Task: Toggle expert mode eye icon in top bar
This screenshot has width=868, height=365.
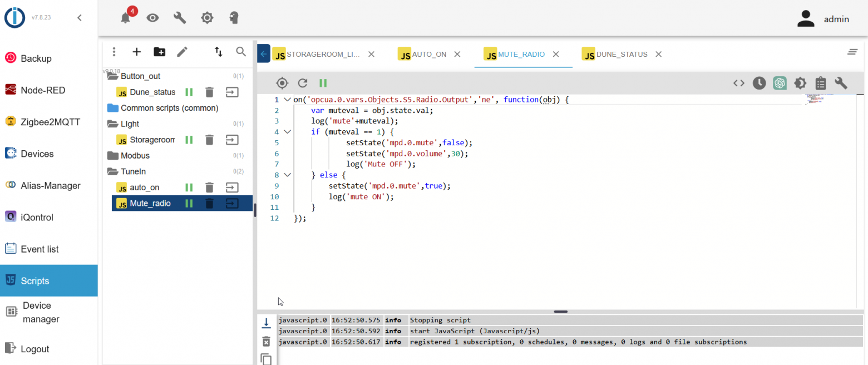Action: [x=152, y=18]
